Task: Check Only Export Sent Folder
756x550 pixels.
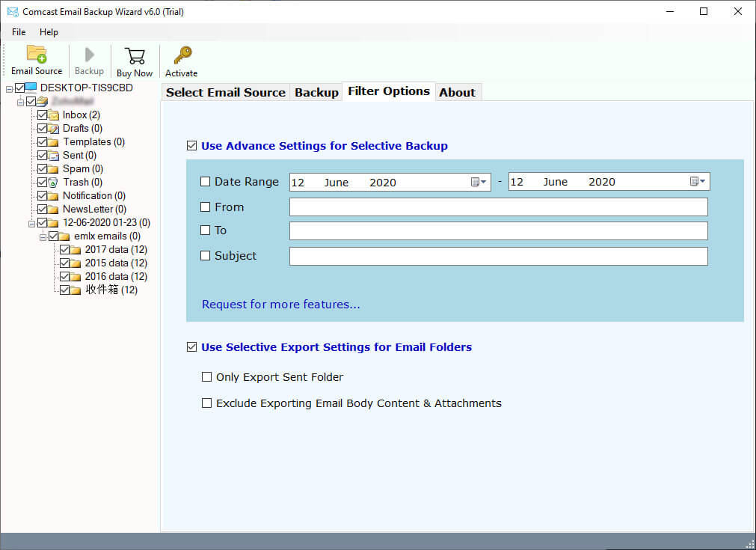Action: point(207,377)
